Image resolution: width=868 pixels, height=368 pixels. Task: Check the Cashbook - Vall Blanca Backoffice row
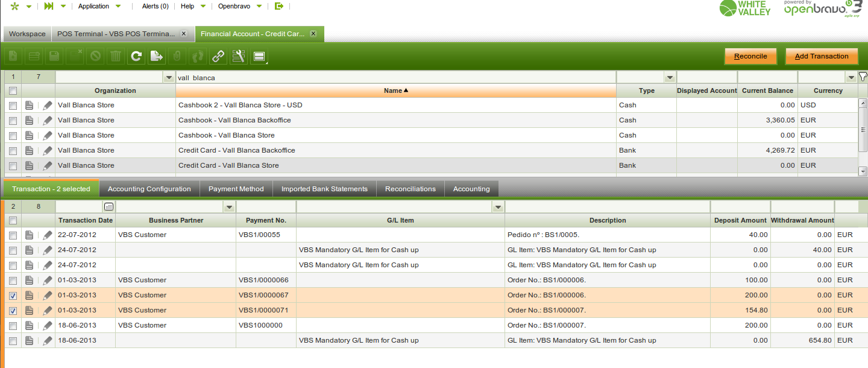click(x=13, y=120)
